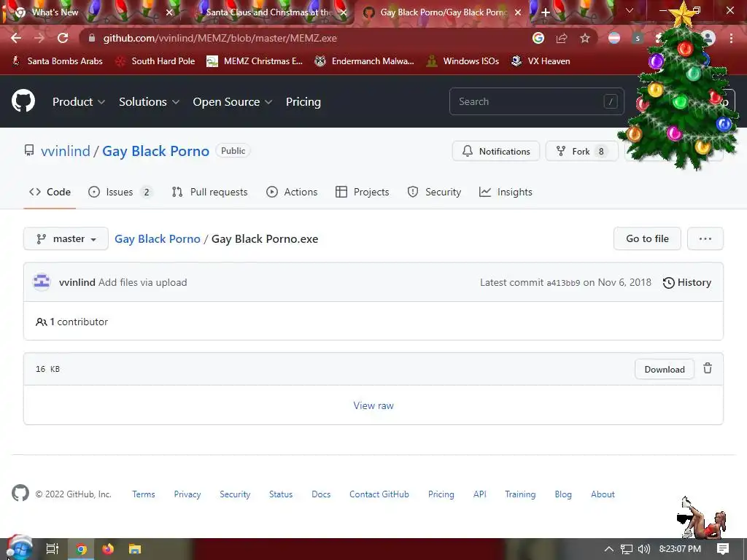Click View raw link
This screenshot has width=747, height=560.
(373, 405)
